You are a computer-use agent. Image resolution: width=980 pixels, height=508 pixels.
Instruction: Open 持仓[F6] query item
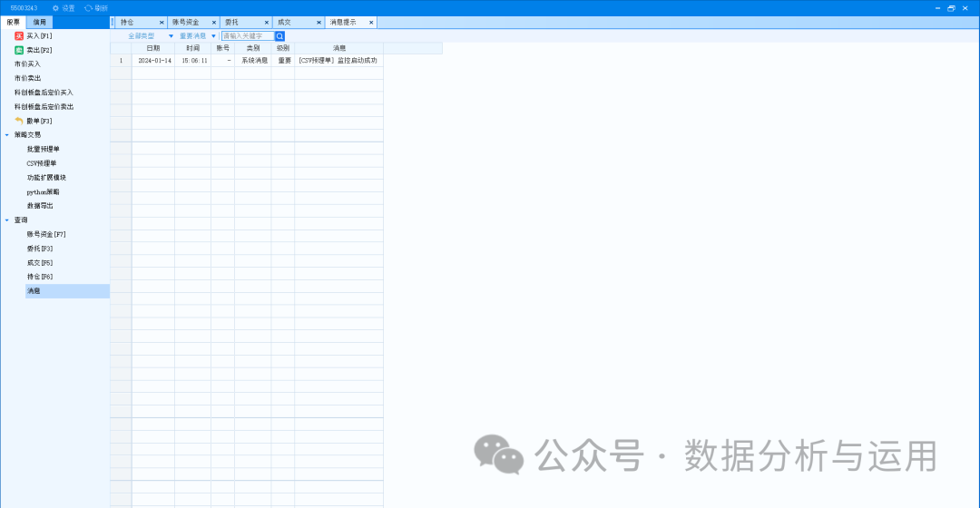point(40,277)
